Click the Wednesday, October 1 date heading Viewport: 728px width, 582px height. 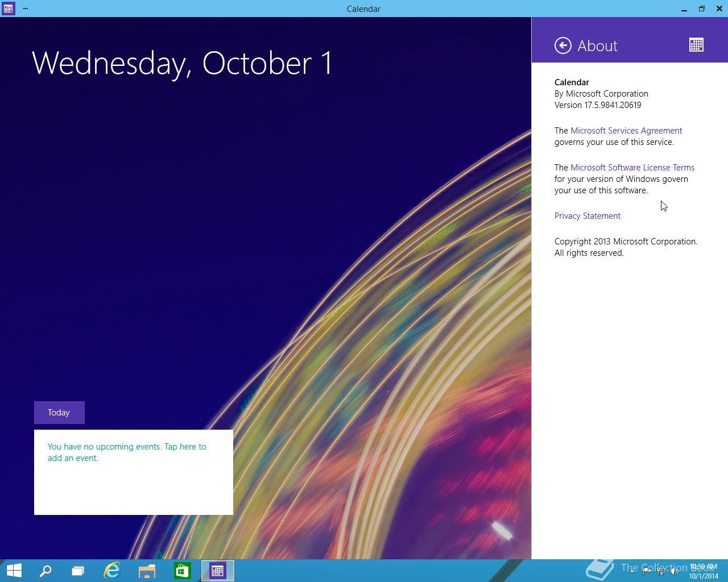[182, 63]
